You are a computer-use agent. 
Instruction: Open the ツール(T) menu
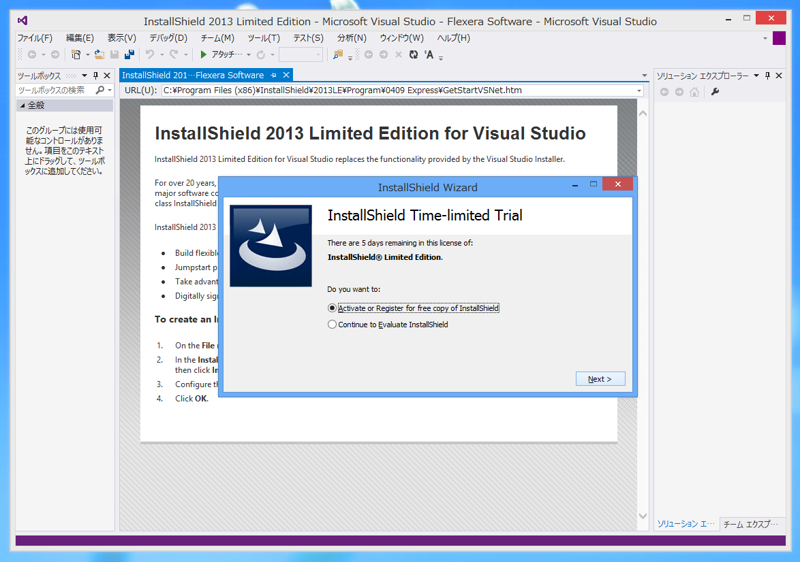tap(264, 38)
